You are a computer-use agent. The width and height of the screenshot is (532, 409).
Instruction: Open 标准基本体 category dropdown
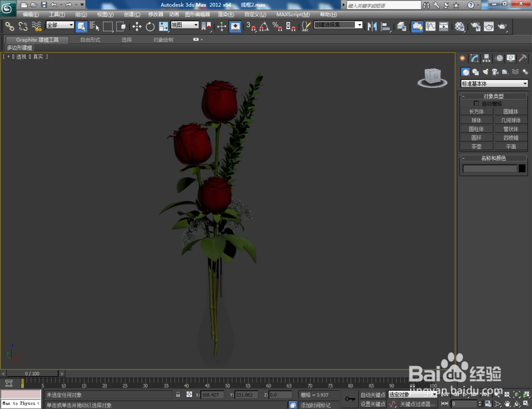494,84
